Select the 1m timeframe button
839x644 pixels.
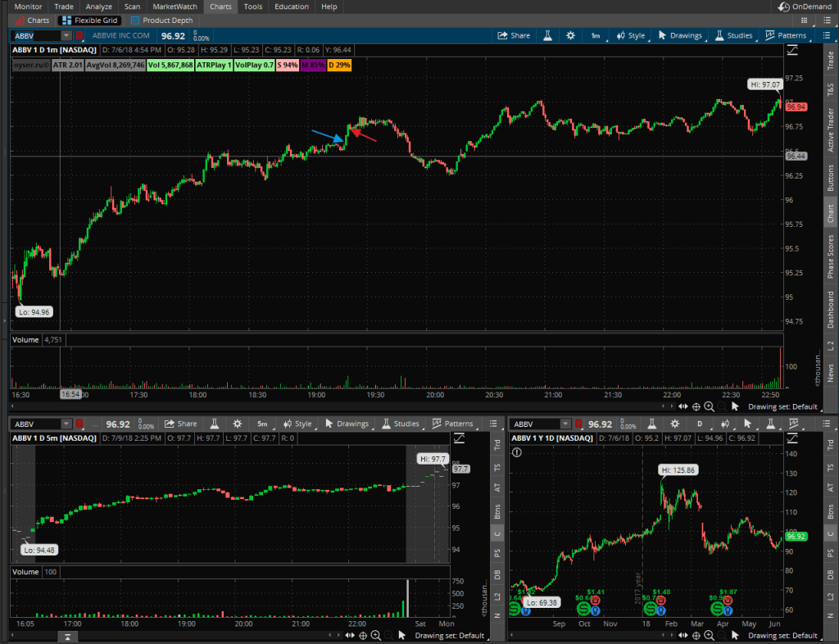[596, 36]
